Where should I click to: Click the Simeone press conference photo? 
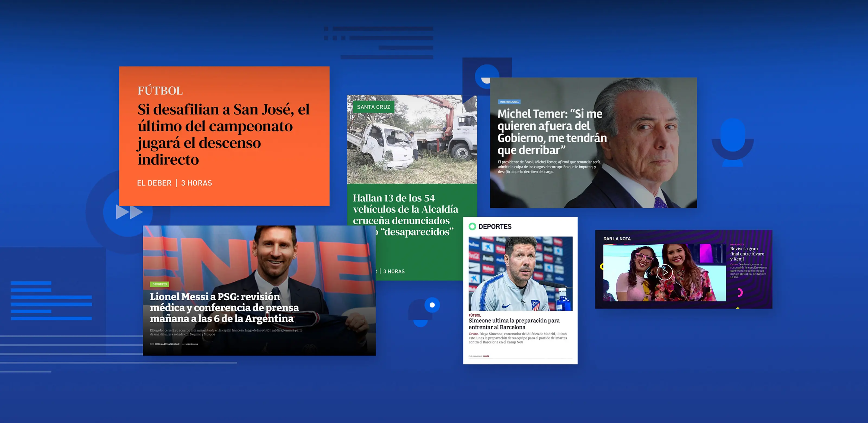(x=520, y=273)
